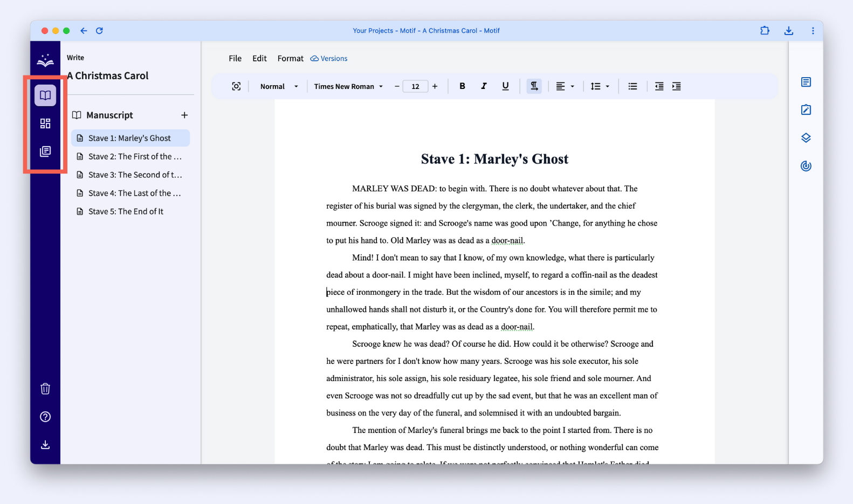The width and height of the screenshot is (853, 504).
Task: Decrease font size with minus
Action: (397, 86)
